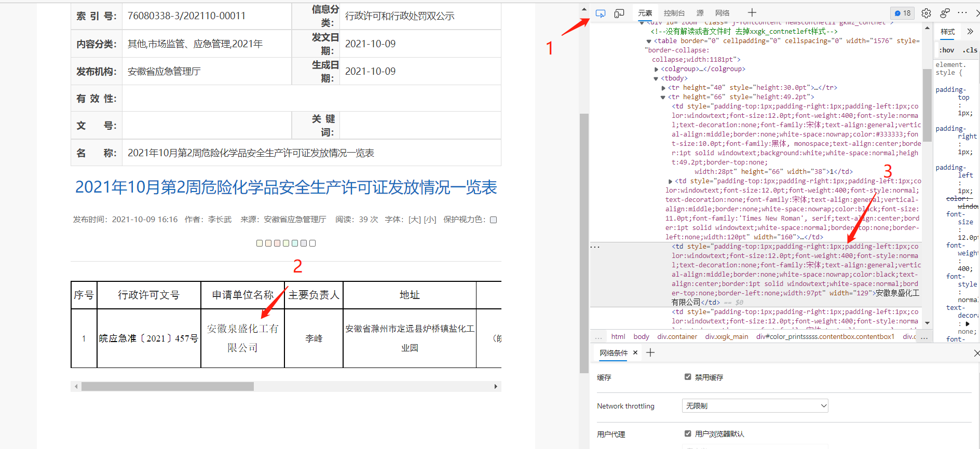Select div#color_printsssss.contentbox breadcrumb
Screen dimensions: 980x449
point(825,337)
